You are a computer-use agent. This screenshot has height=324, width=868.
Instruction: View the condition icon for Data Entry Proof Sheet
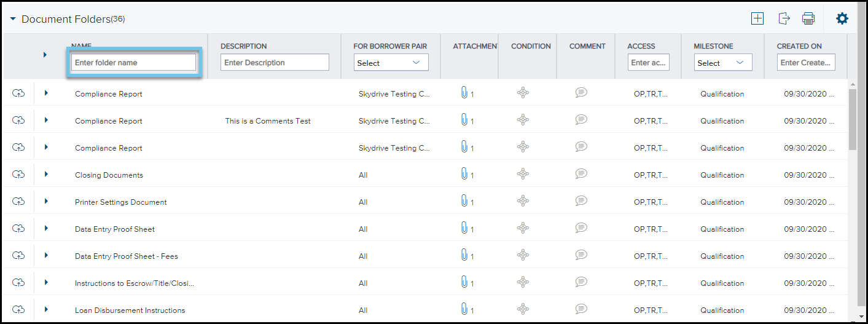tap(523, 228)
